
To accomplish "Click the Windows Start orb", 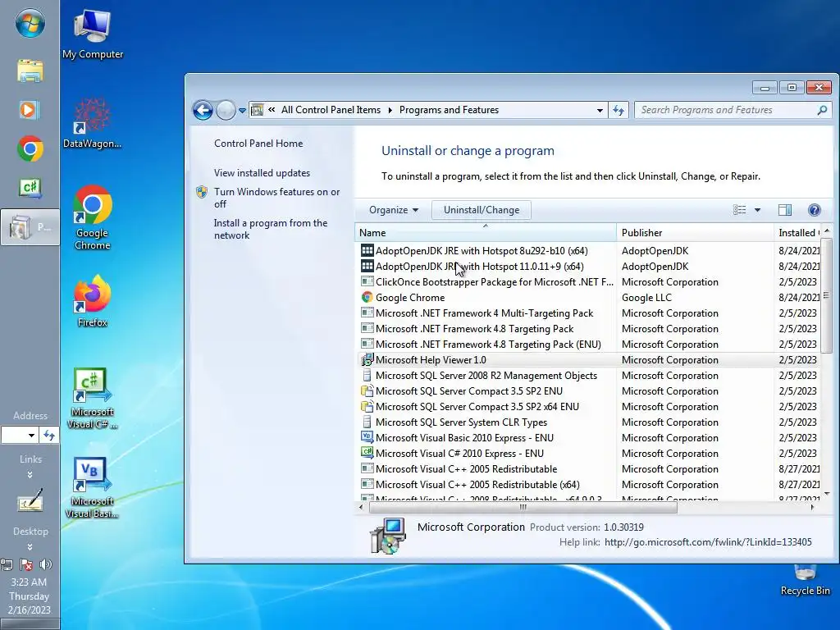I will [x=30, y=24].
